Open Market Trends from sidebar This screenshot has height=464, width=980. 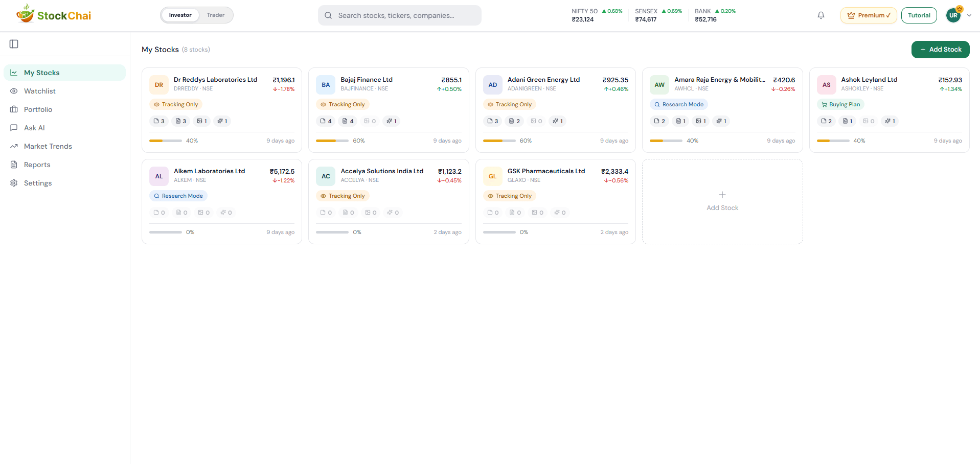tap(64, 146)
